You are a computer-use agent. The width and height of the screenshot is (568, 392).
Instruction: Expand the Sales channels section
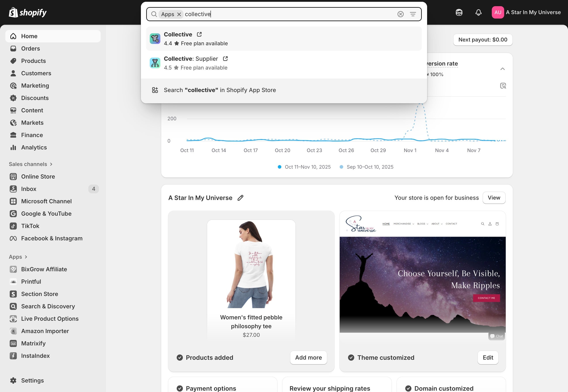[51, 164]
